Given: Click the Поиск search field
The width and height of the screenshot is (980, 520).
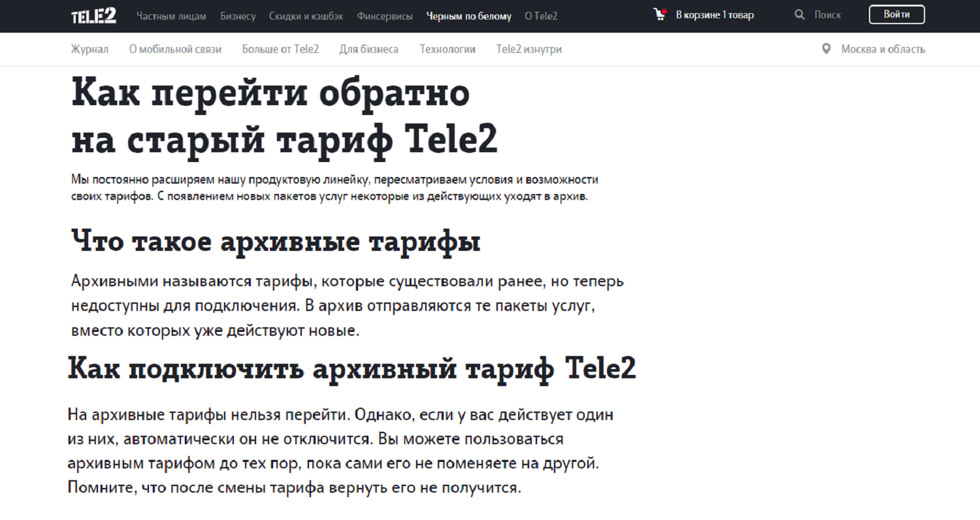Looking at the screenshot, I should [828, 14].
